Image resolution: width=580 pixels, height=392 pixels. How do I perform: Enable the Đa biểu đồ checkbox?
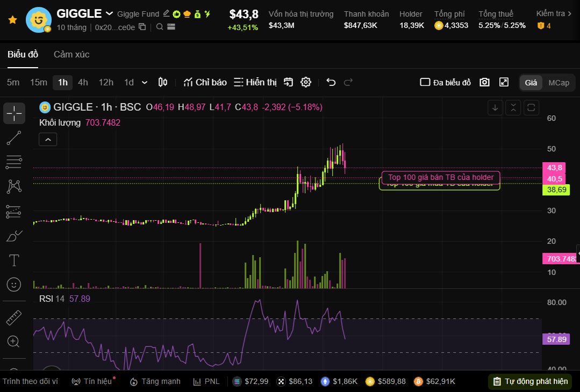click(x=425, y=82)
